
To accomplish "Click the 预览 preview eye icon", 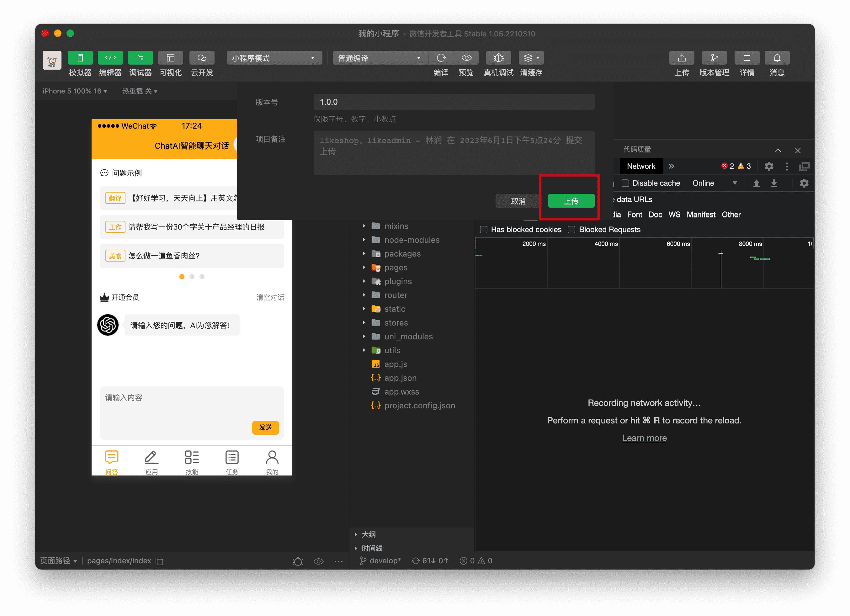I will pyautogui.click(x=466, y=58).
